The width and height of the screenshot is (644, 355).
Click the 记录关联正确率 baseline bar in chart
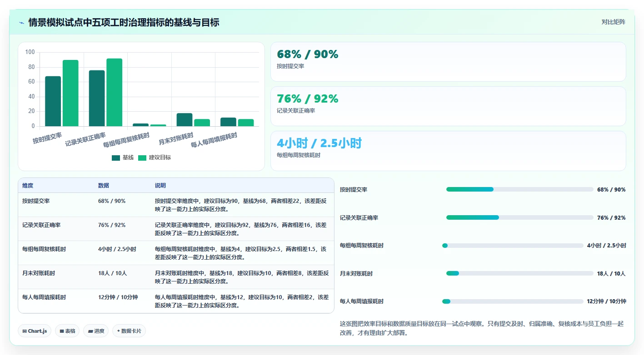click(97, 98)
